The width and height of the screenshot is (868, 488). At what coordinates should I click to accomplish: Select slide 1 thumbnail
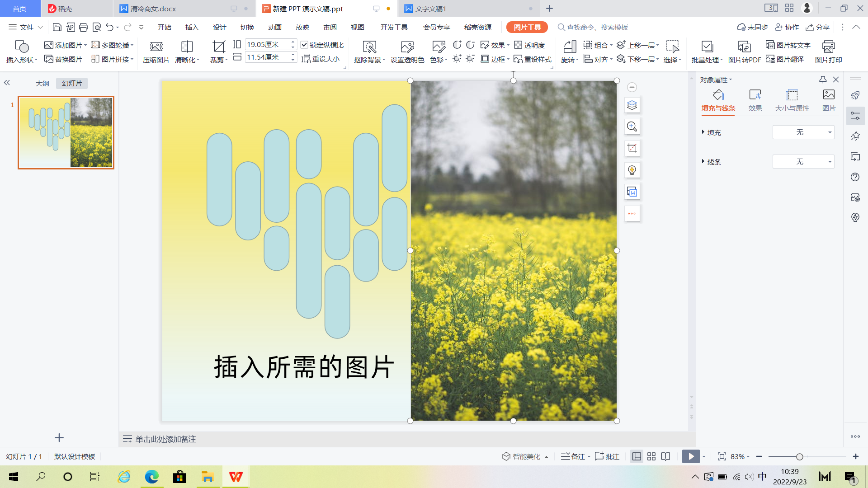66,132
